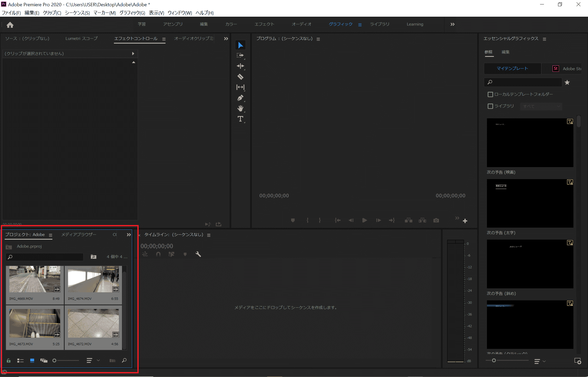This screenshot has height=377, width=588.
Task: Select the Slip tool
Action: [x=240, y=87]
